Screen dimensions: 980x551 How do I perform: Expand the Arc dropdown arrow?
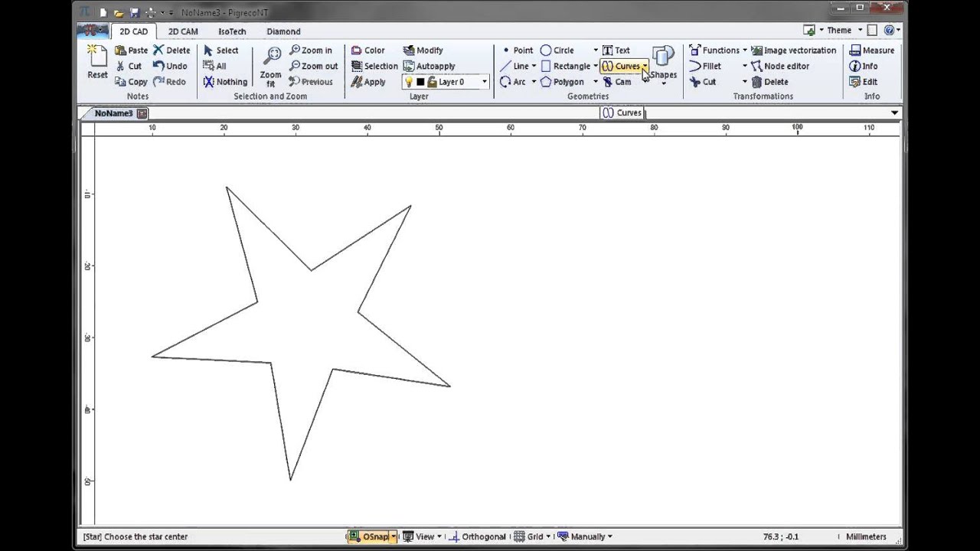coord(534,82)
